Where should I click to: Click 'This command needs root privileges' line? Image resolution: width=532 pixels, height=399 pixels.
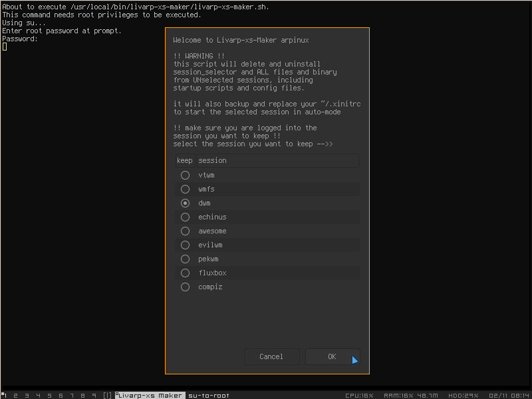click(102, 15)
